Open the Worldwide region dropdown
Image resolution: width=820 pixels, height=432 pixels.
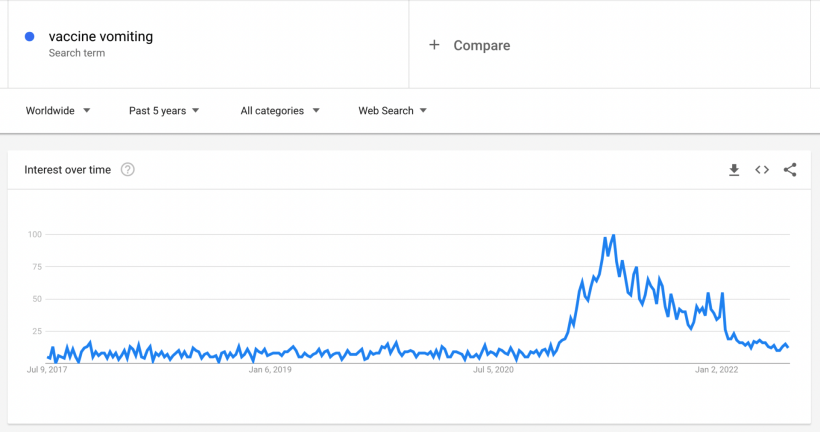click(x=58, y=111)
